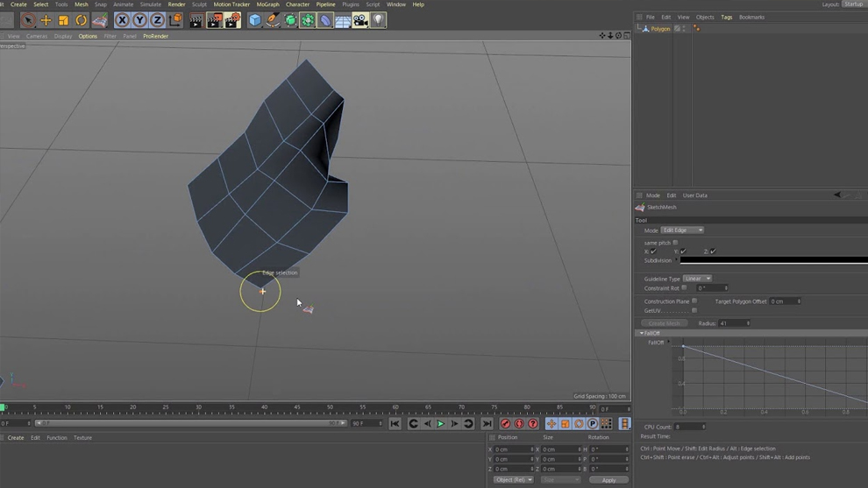Click the FallOff curve start point
Screen dimensions: 868x488
(683, 346)
